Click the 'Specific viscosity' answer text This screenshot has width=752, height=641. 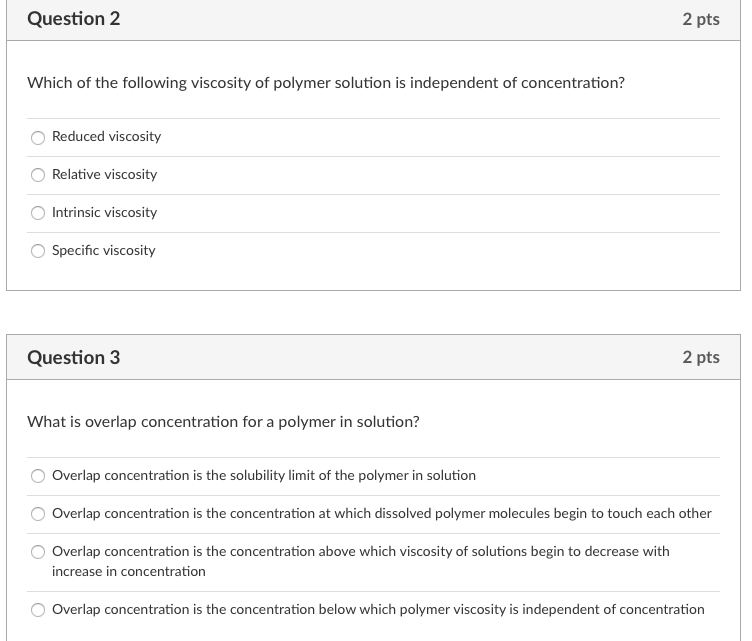tap(103, 250)
